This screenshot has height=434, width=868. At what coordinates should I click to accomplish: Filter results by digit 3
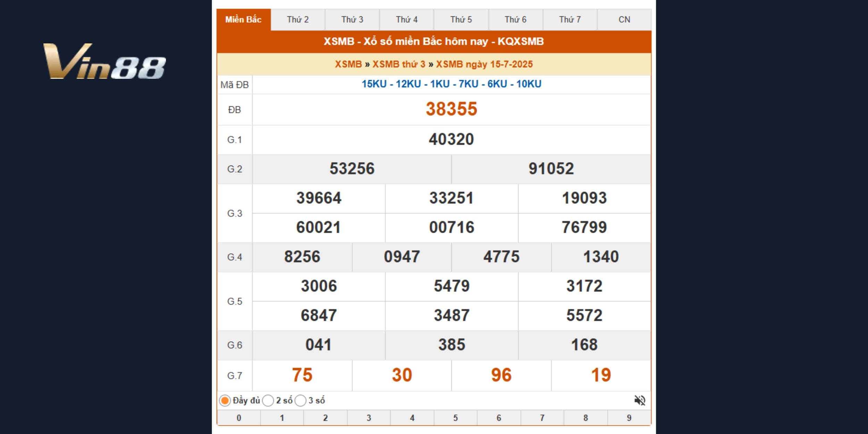pyautogui.click(x=369, y=418)
